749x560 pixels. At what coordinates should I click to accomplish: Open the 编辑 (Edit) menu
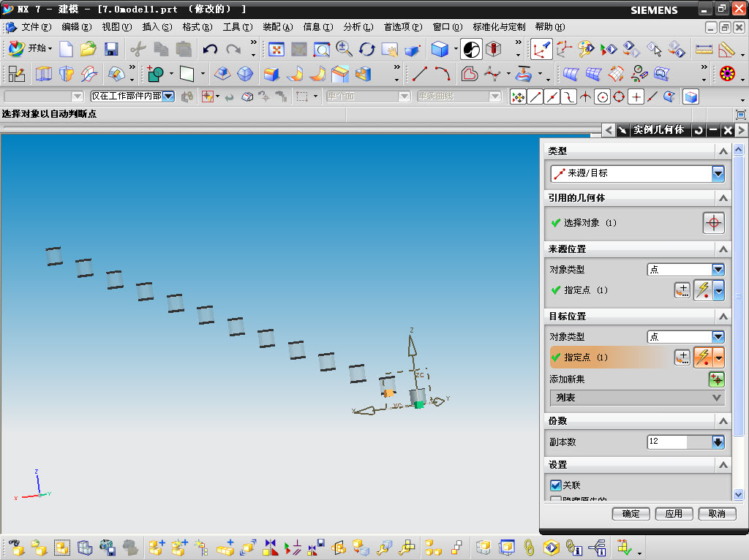tap(76, 27)
